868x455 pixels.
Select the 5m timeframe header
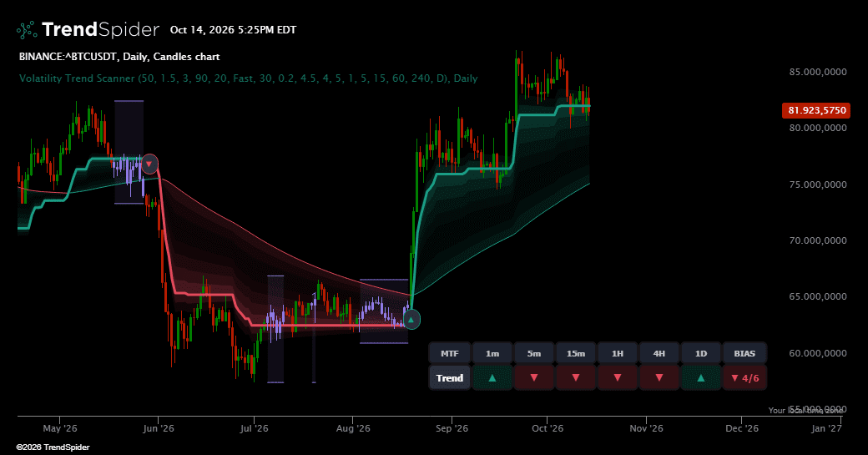click(x=534, y=353)
